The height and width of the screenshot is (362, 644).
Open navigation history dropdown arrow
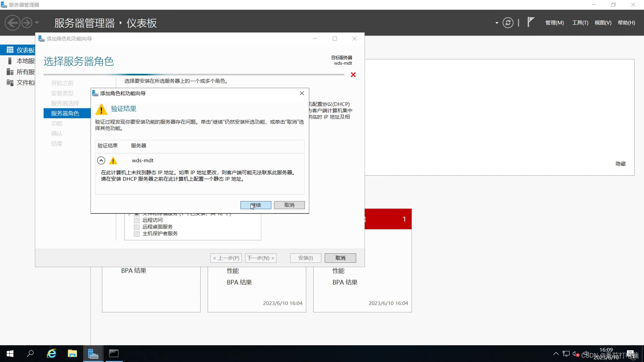(37, 23)
